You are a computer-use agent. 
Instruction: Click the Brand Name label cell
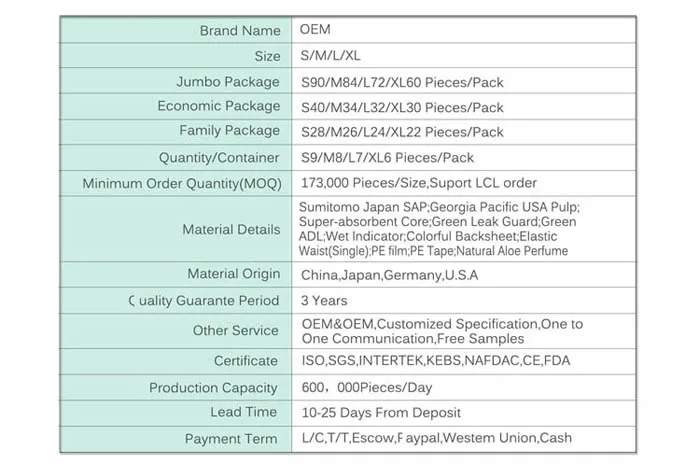(x=239, y=31)
